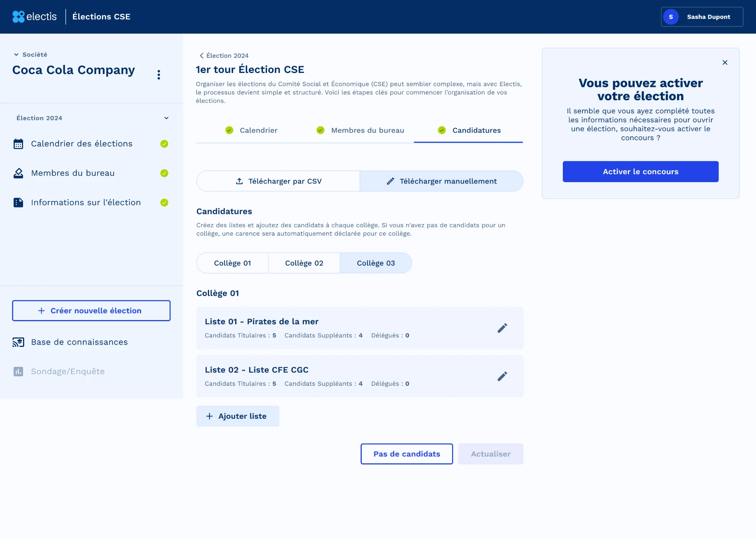Close the activation prompt panel
This screenshot has width=756, height=540.
[x=725, y=62]
